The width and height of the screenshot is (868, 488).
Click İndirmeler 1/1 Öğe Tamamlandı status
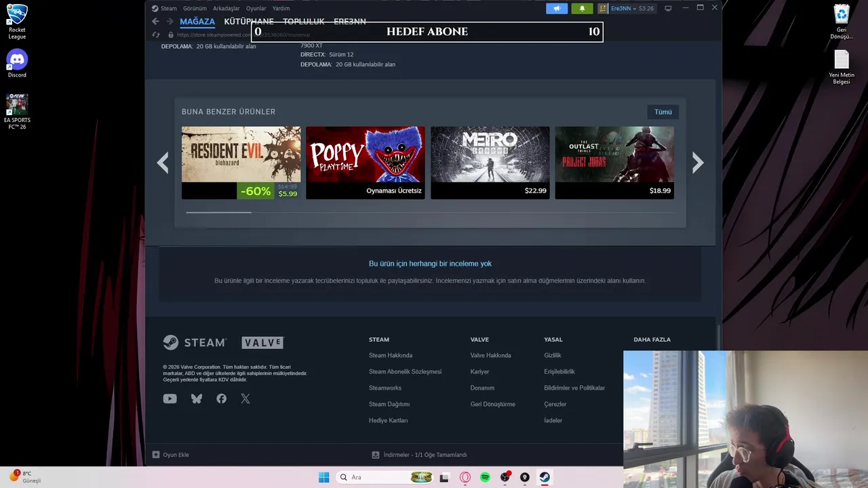pyautogui.click(x=425, y=455)
